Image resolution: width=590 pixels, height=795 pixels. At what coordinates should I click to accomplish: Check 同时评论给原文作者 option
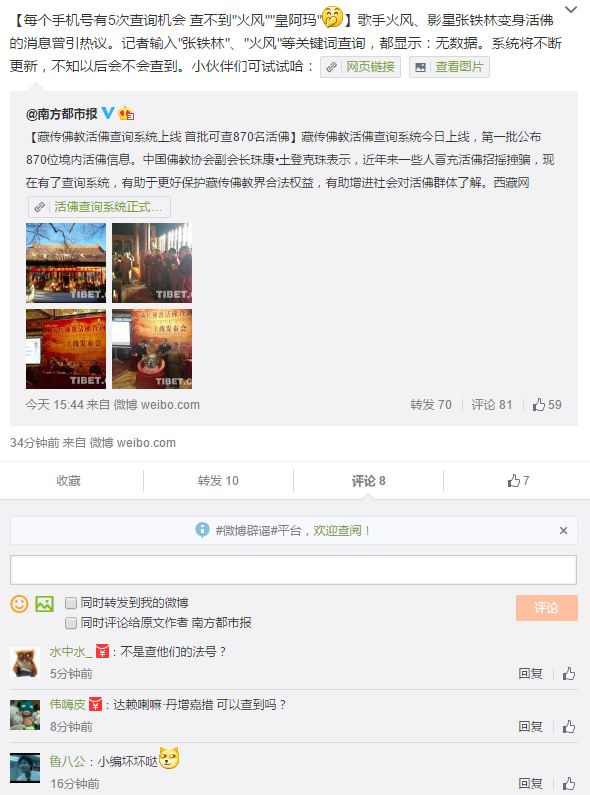click(71, 623)
